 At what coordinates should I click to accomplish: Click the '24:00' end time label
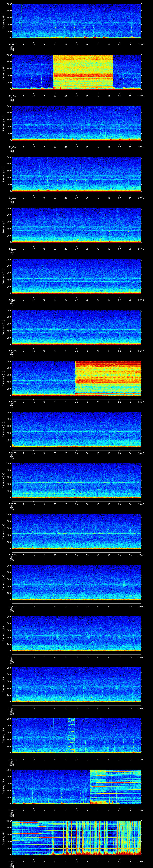[x=141, y=402]
